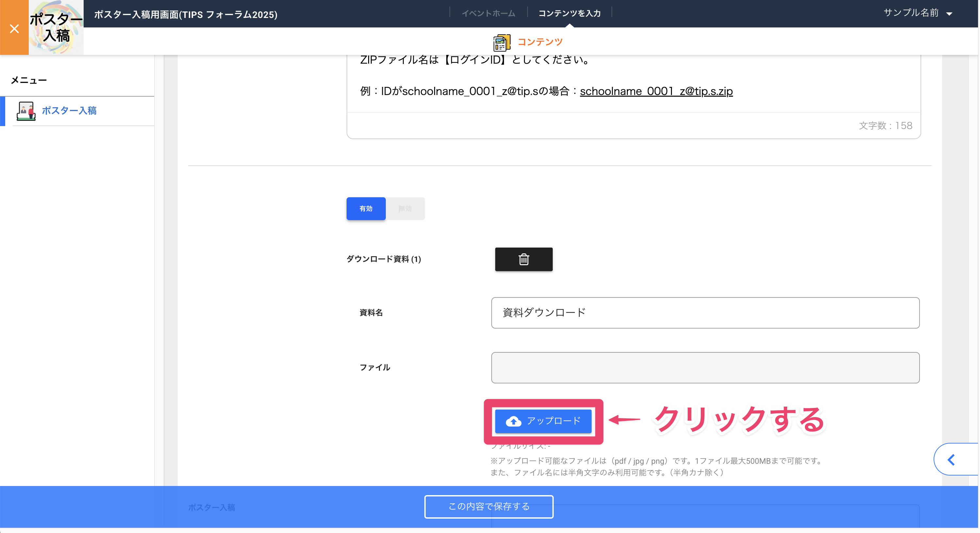Enable the 有効 option

[x=366, y=208]
